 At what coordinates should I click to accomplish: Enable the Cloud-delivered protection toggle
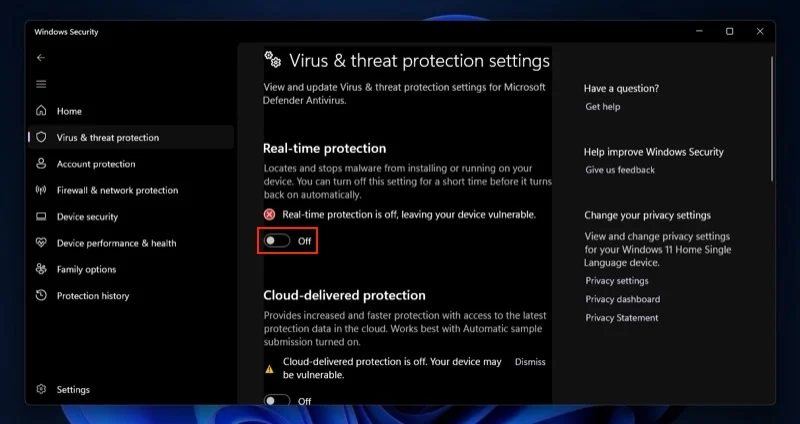coord(277,401)
